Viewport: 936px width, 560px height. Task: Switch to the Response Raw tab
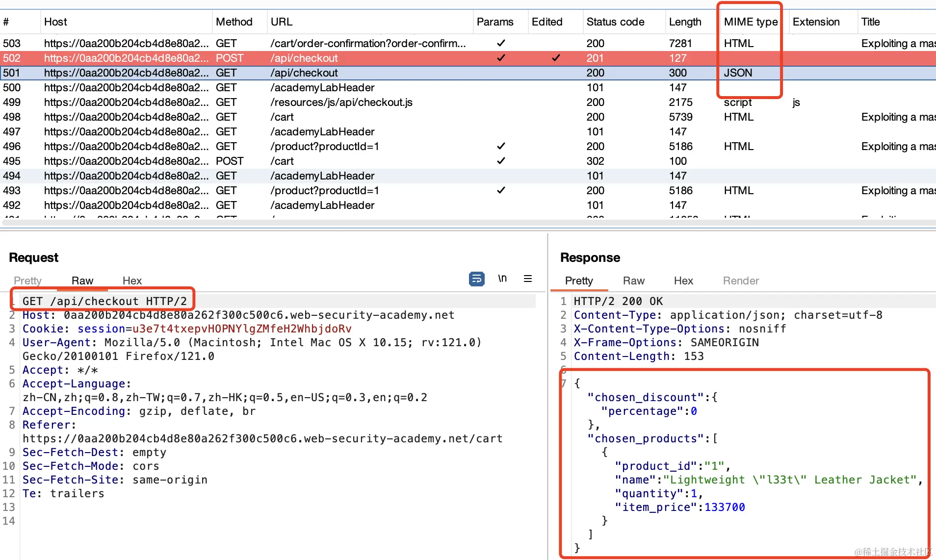pos(634,280)
